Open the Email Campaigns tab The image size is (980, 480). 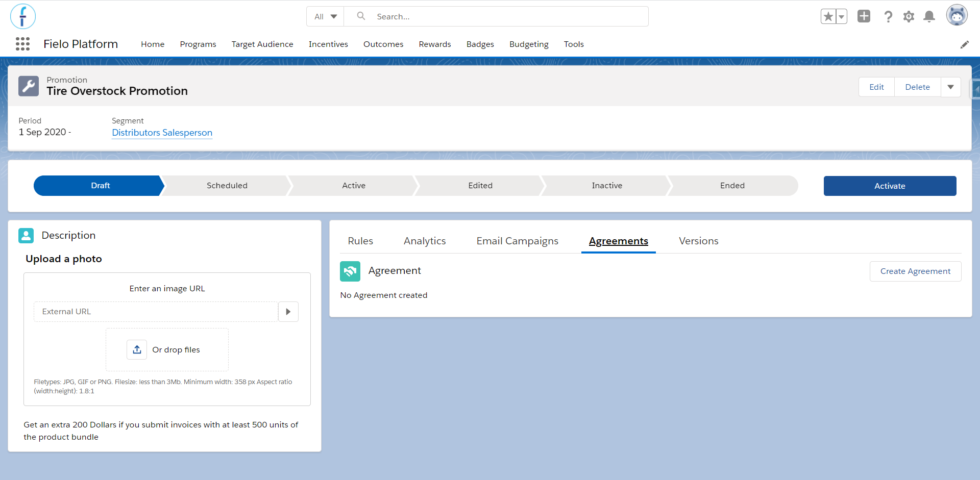(517, 241)
